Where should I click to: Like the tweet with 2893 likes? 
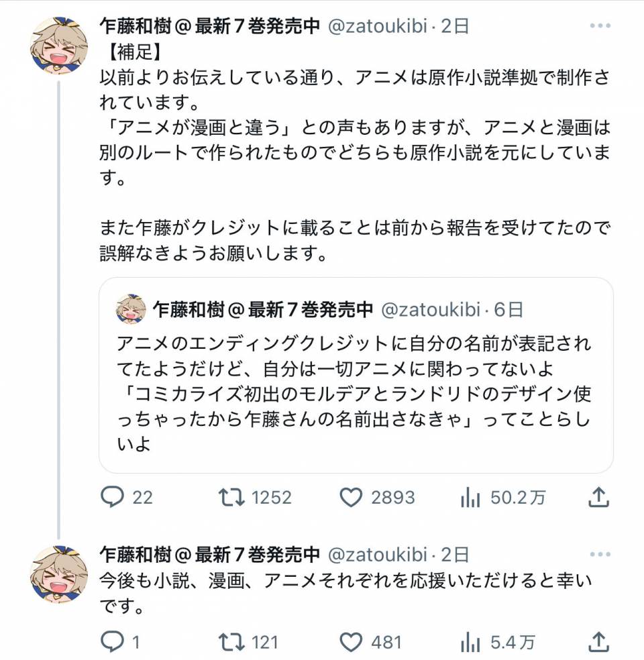tap(351, 497)
